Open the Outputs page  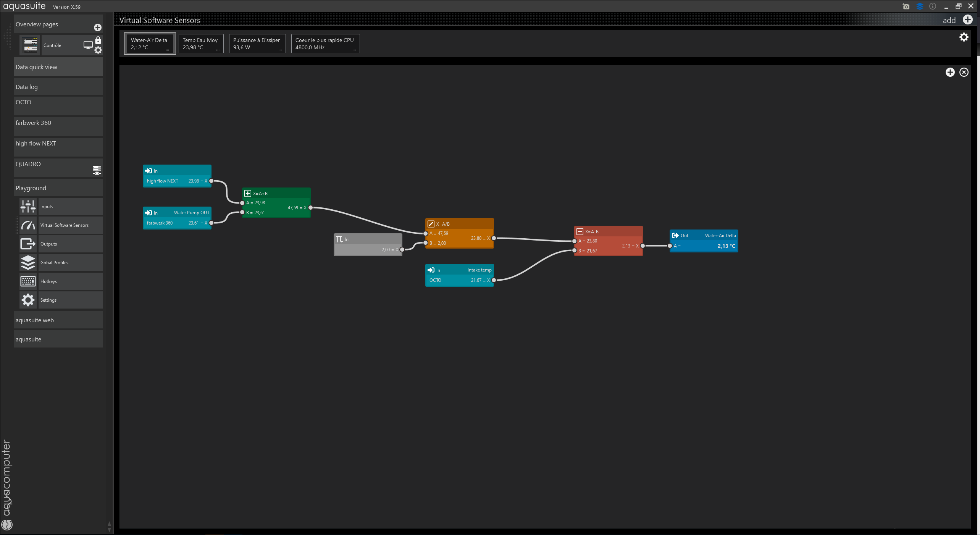coord(70,244)
